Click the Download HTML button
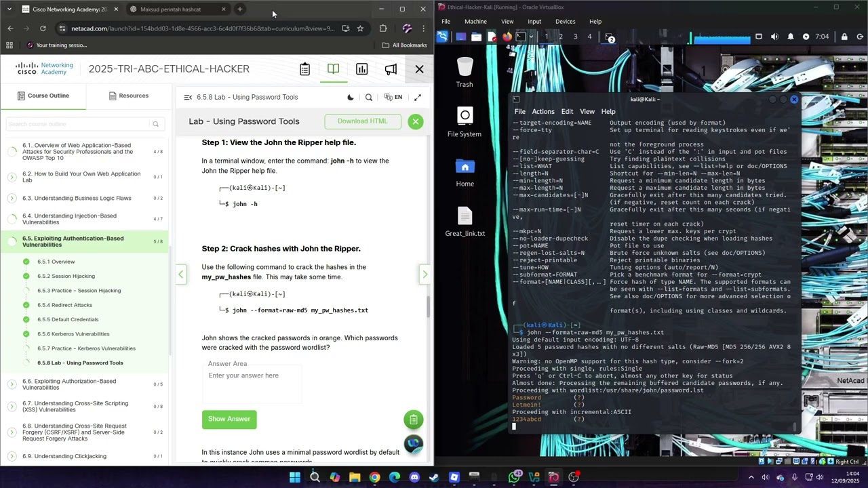The image size is (868, 488). (x=363, y=121)
